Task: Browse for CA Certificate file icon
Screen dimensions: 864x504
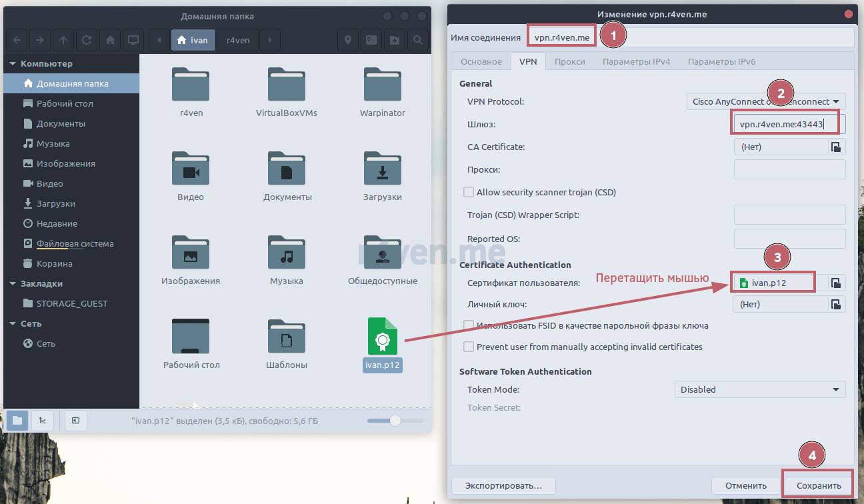Action: tap(836, 147)
